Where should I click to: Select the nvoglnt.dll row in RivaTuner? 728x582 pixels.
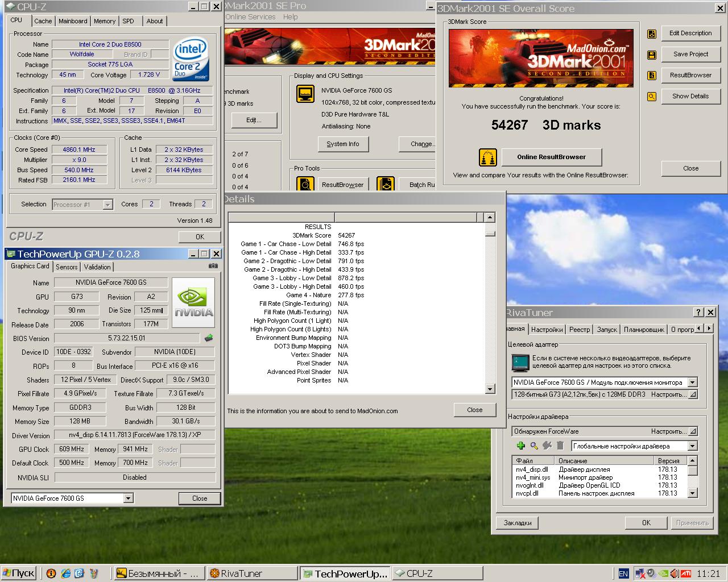pos(599,485)
